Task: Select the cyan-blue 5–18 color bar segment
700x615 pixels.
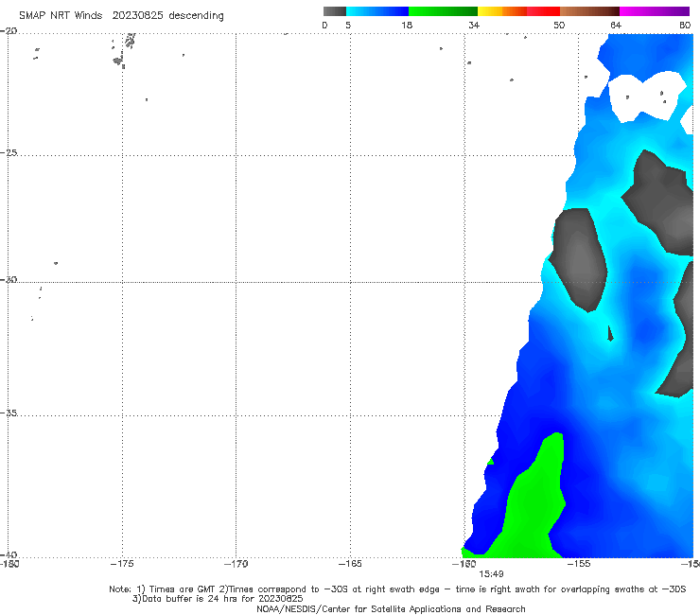Action: [377, 11]
